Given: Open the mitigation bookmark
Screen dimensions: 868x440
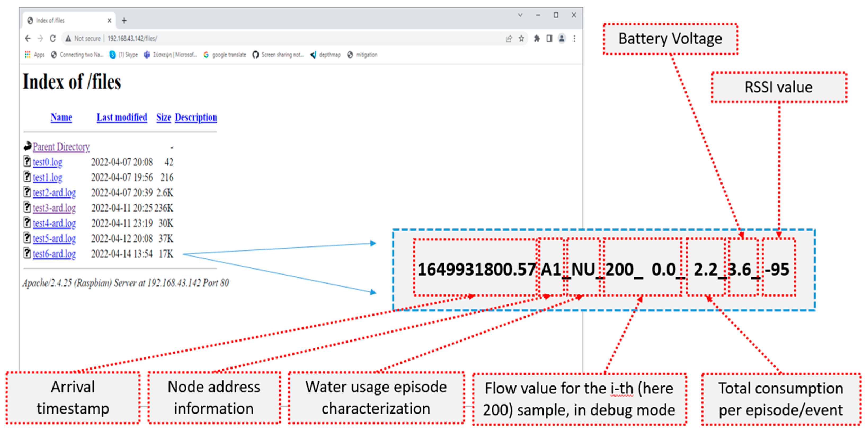Looking at the screenshot, I should coord(362,55).
